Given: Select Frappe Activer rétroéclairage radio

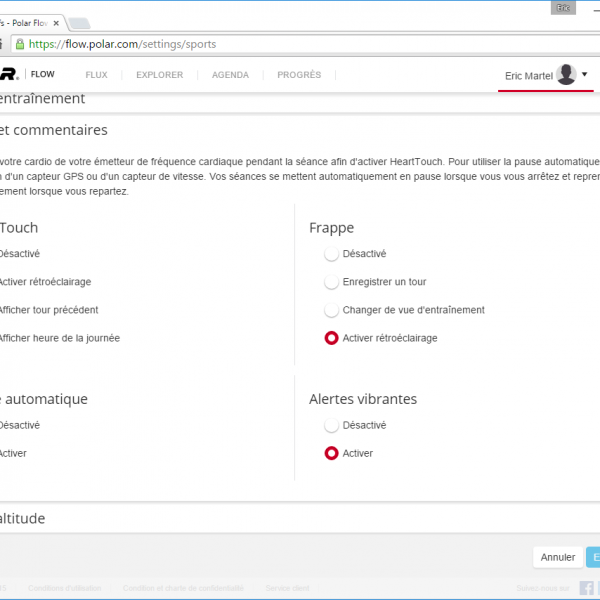Looking at the screenshot, I should [x=331, y=338].
